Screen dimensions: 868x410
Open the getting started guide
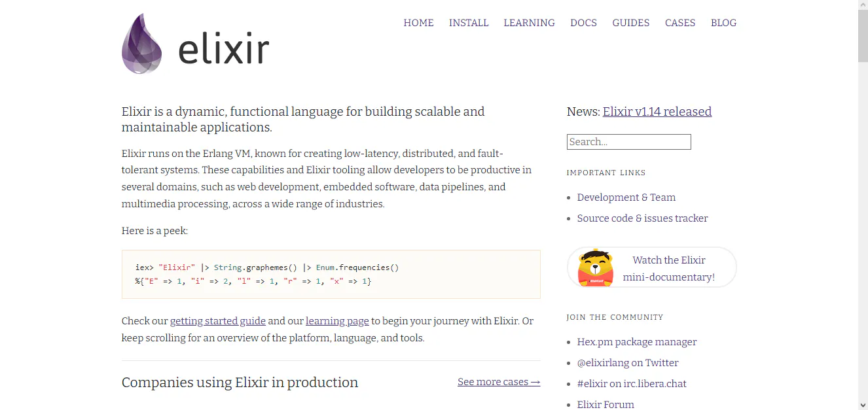tap(217, 320)
